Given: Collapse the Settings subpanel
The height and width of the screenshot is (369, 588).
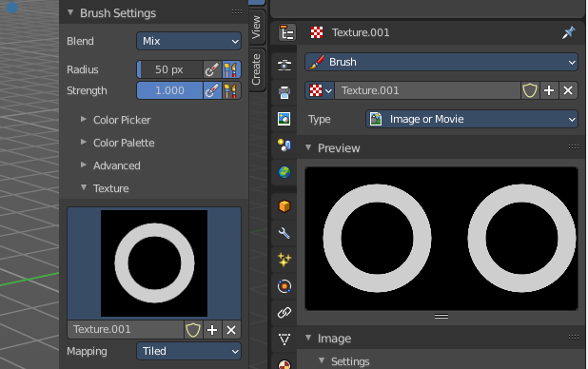Looking at the screenshot, I should [322, 360].
